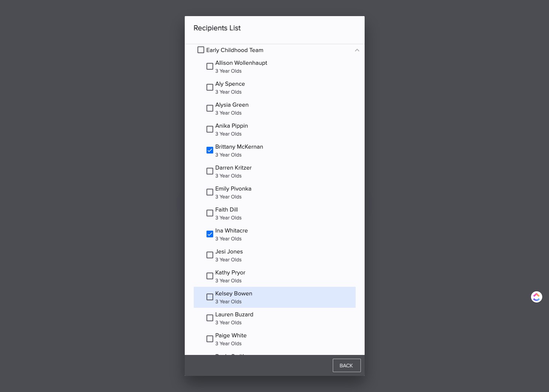Click the name Jesi Jones
This screenshot has width=549, height=392.
[x=229, y=252]
